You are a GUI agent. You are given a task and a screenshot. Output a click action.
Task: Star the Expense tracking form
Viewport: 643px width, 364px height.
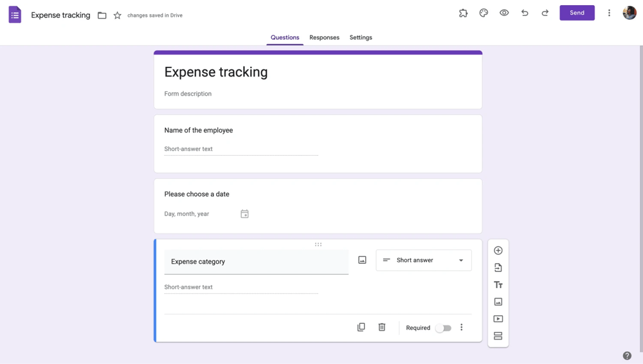(117, 15)
